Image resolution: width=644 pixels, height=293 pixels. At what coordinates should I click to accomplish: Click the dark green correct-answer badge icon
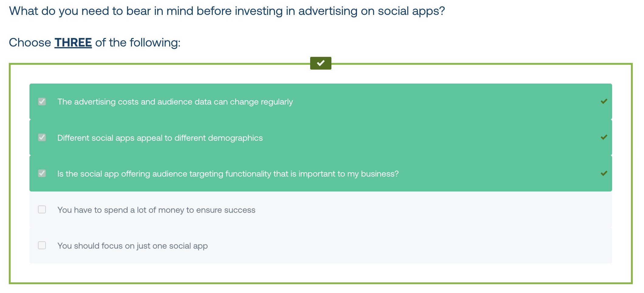tap(320, 63)
